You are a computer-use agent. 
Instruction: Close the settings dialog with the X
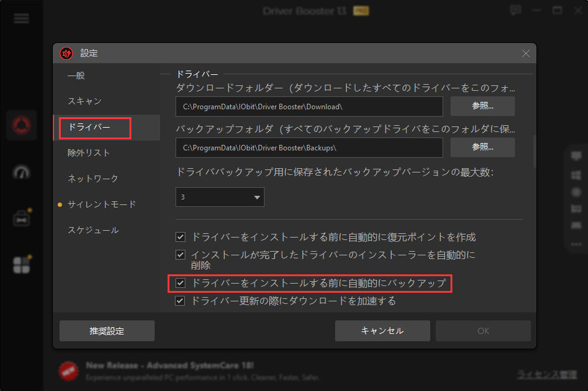[x=526, y=53]
